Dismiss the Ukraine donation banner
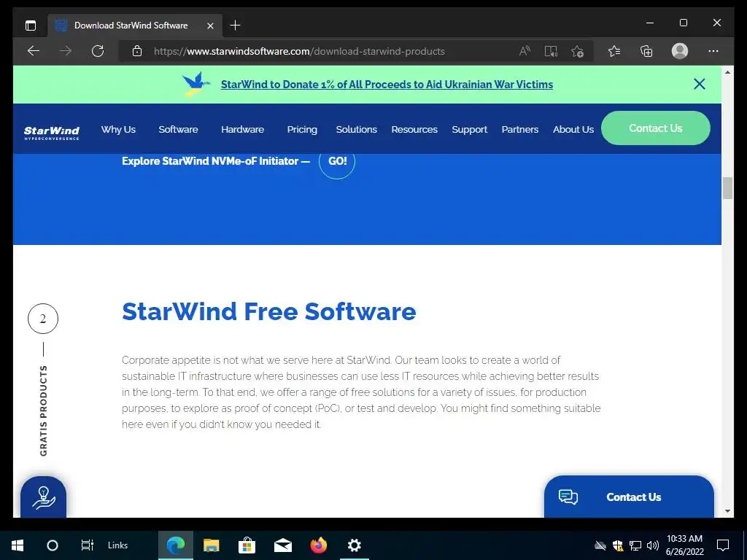 tap(700, 85)
